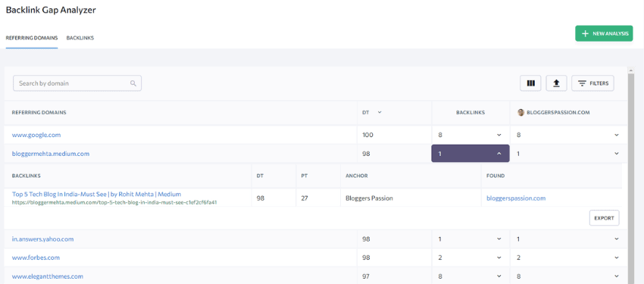Click the DT value 97 for elegantthemes.com
The height and width of the screenshot is (284, 644).
point(366,276)
